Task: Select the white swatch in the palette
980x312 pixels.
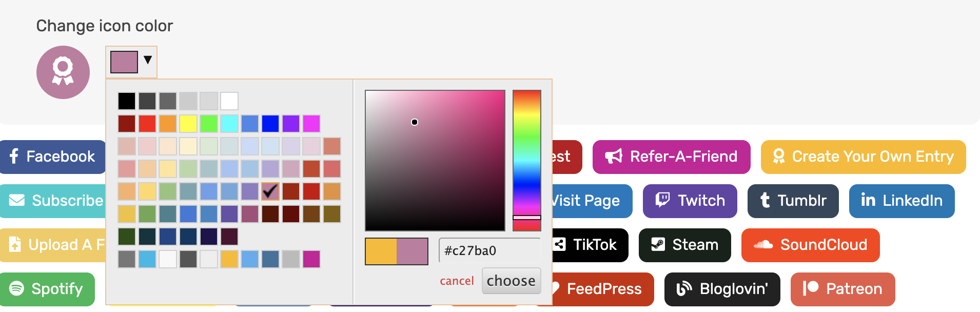Action: pos(229,101)
